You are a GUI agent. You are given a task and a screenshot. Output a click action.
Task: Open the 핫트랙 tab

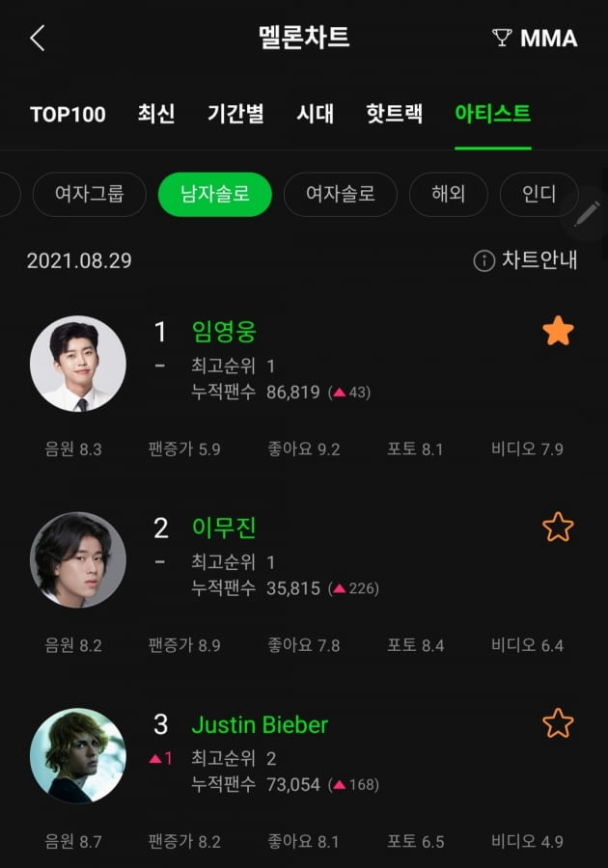point(394,114)
